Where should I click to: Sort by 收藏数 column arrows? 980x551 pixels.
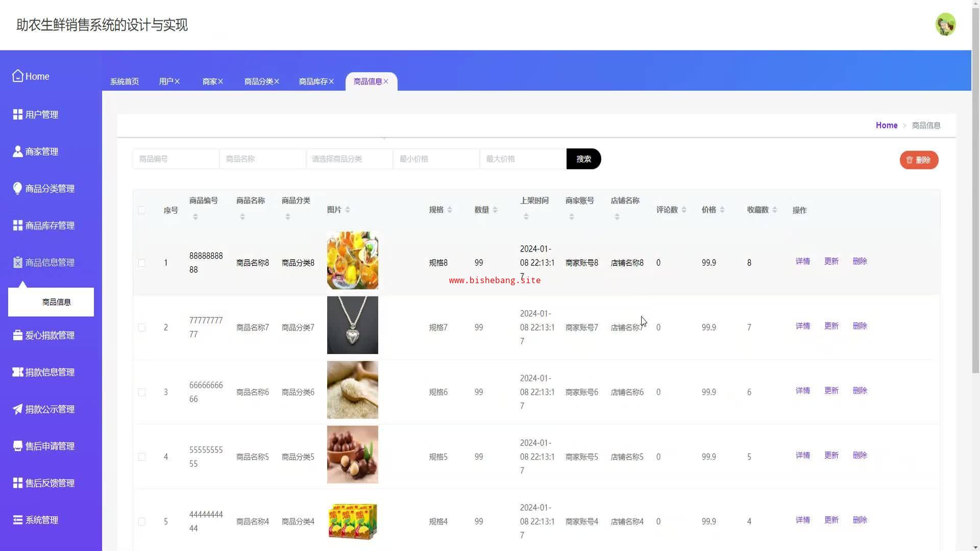(775, 210)
